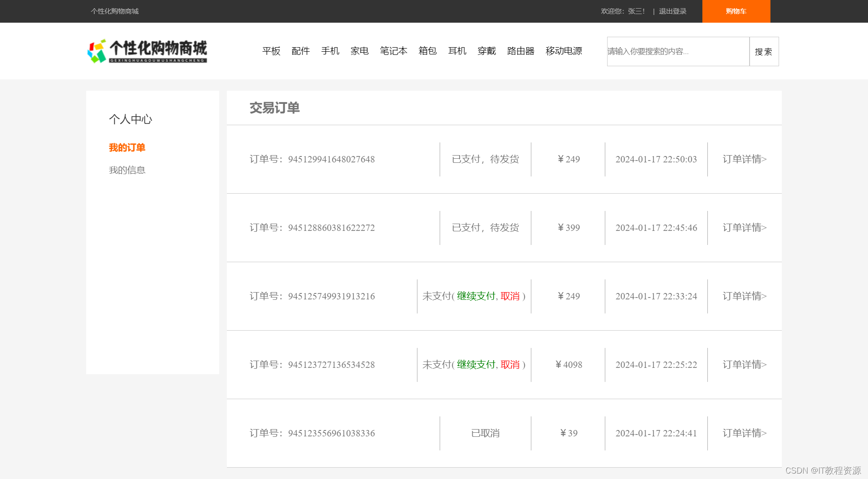
Task: Click 取消 for the ¥249 unpaid order
Action: pos(510,296)
